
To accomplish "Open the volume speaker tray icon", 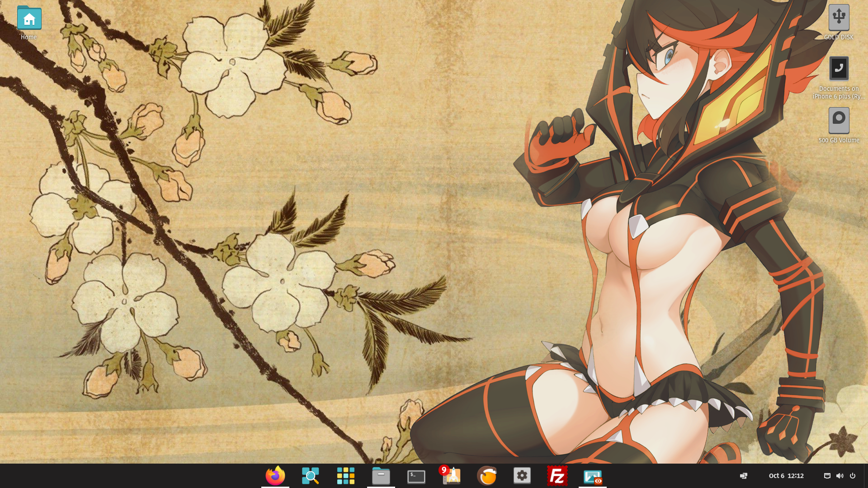I will coord(840,476).
